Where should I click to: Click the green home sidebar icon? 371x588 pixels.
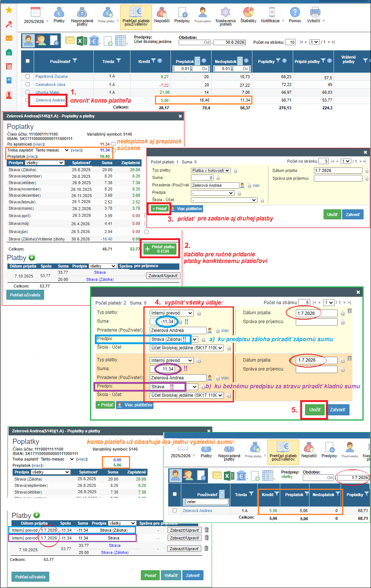coord(9,52)
